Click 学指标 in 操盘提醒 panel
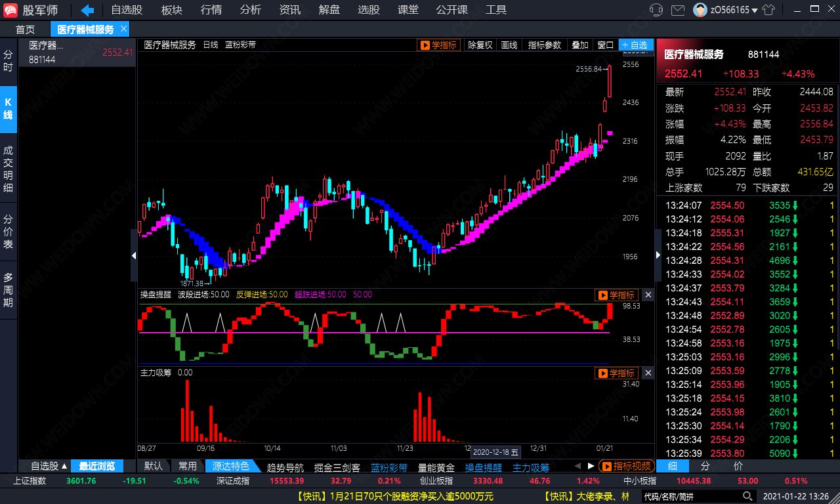The height and width of the screenshot is (504, 840). coord(616,295)
